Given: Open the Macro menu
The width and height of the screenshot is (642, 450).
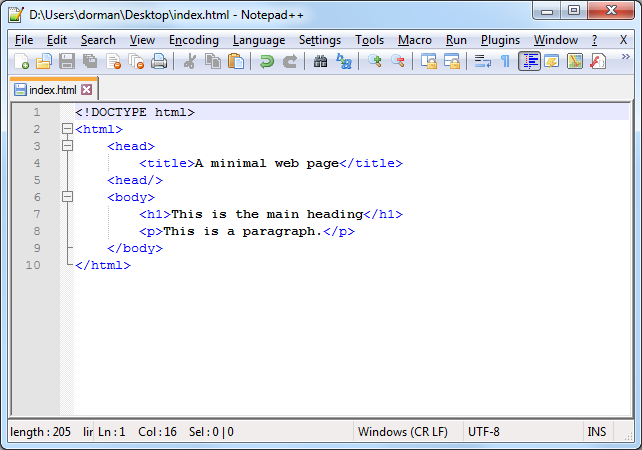Looking at the screenshot, I should [415, 40].
